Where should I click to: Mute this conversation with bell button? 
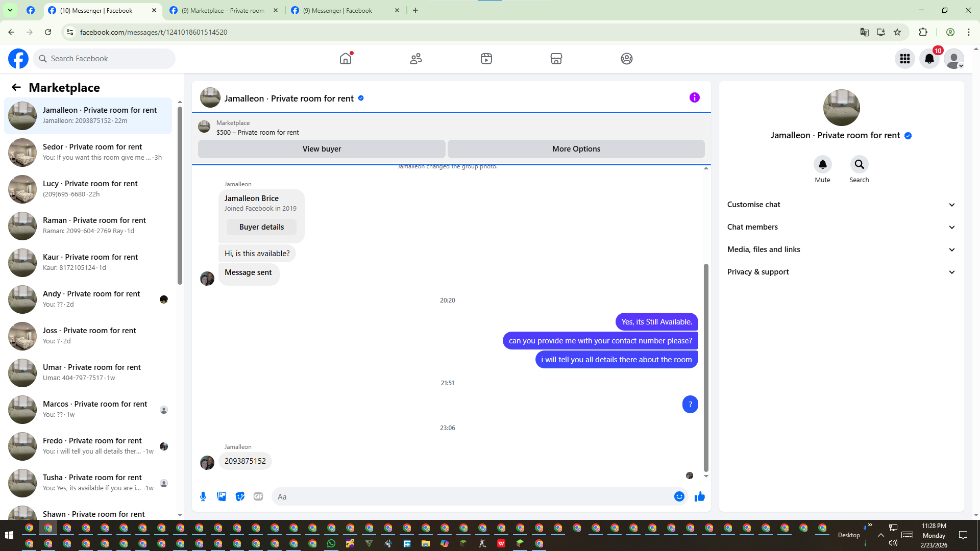822,164
